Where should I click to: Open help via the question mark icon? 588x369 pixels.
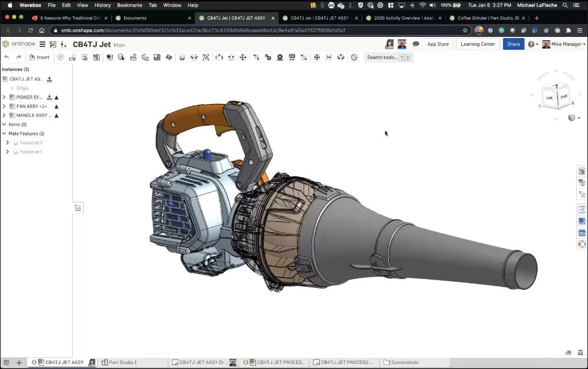[x=530, y=44]
